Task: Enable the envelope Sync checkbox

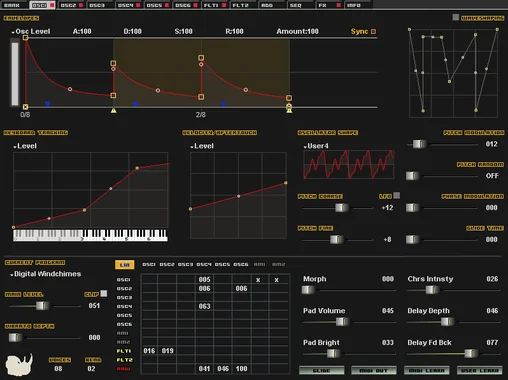Action: [374, 32]
